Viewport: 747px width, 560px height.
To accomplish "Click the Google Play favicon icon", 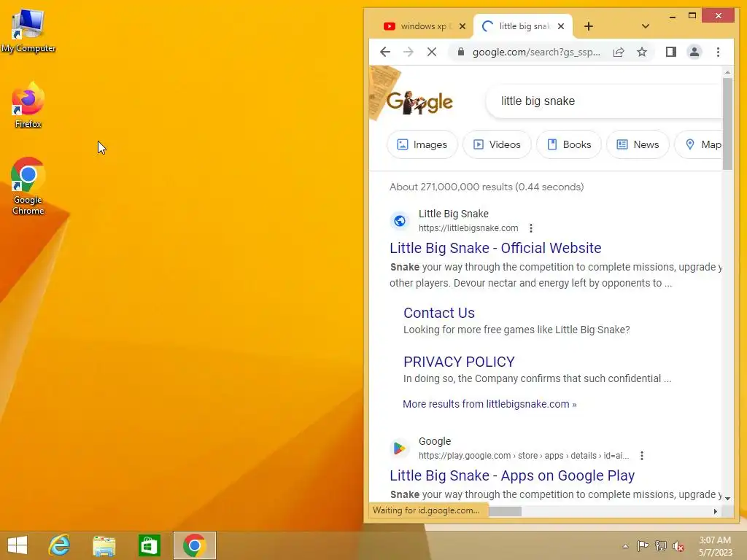I will pos(400,448).
